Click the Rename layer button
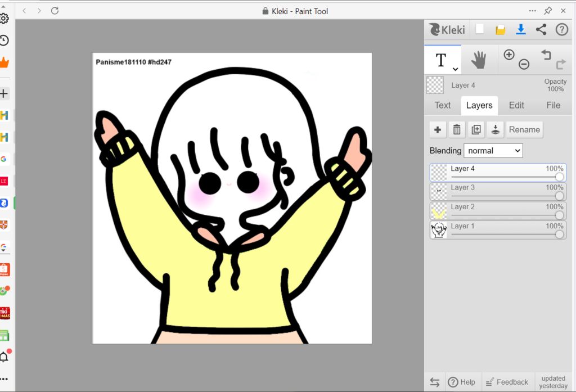Viewport: 576px width, 392px height. click(524, 130)
